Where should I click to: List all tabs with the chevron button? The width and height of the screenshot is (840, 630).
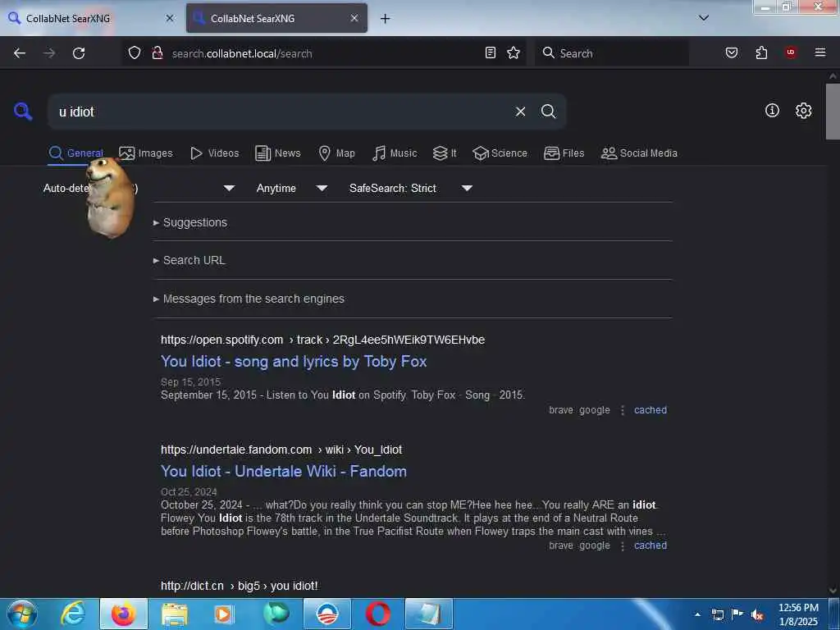703,18
